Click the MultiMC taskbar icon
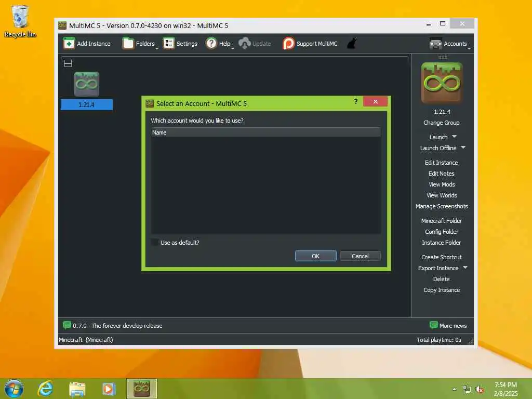This screenshot has height=399, width=532. tap(142, 389)
